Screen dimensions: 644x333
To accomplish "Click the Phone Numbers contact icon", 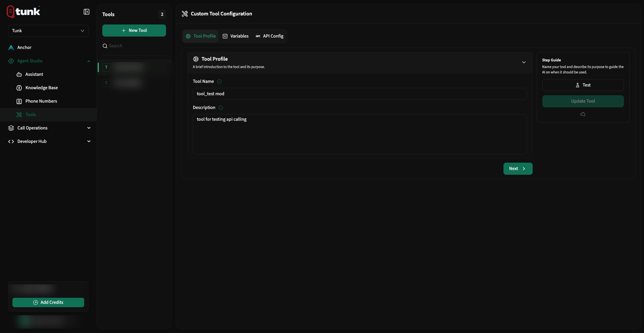I will click(19, 101).
